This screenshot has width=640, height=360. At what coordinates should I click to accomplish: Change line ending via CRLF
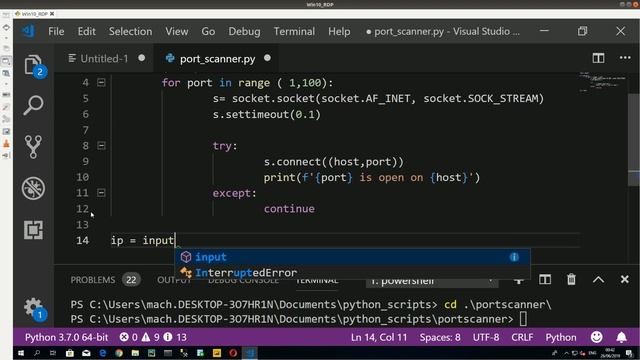tap(522, 337)
